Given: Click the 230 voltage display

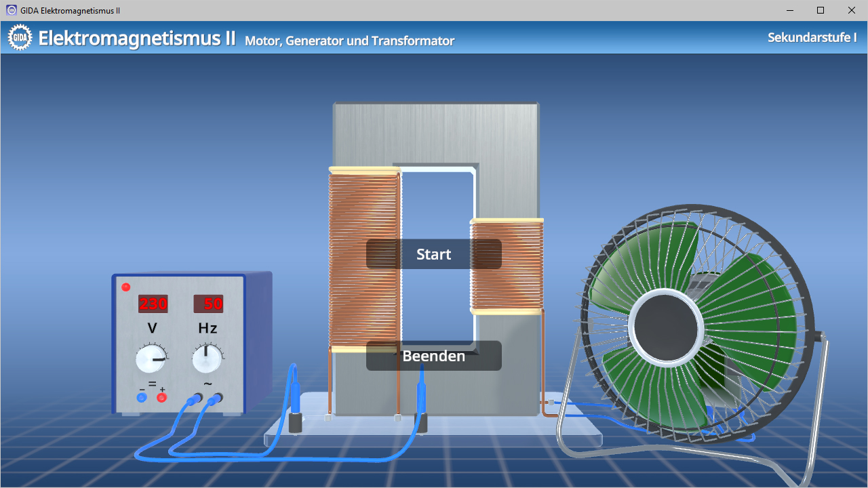Looking at the screenshot, I should click(153, 304).
